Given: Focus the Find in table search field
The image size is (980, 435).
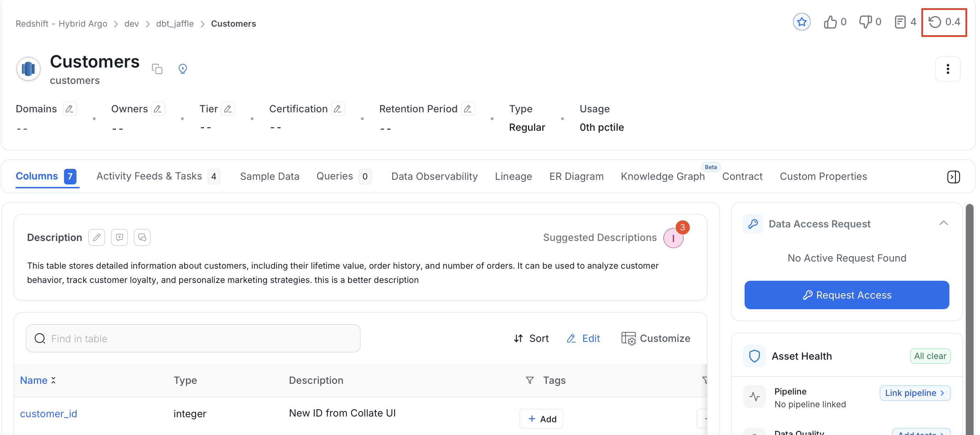Looking at the screenshot, I should click(193, 338).
